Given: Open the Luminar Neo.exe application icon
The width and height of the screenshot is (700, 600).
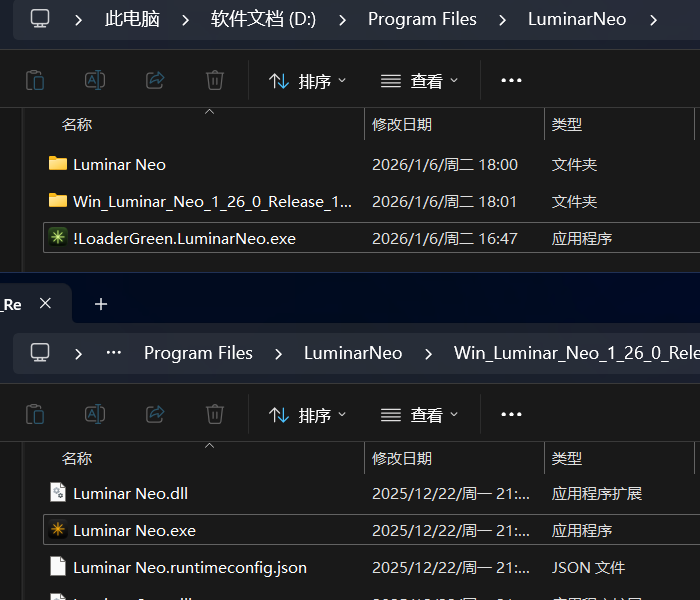Looking at the screenshot, I should click(58, 530).
